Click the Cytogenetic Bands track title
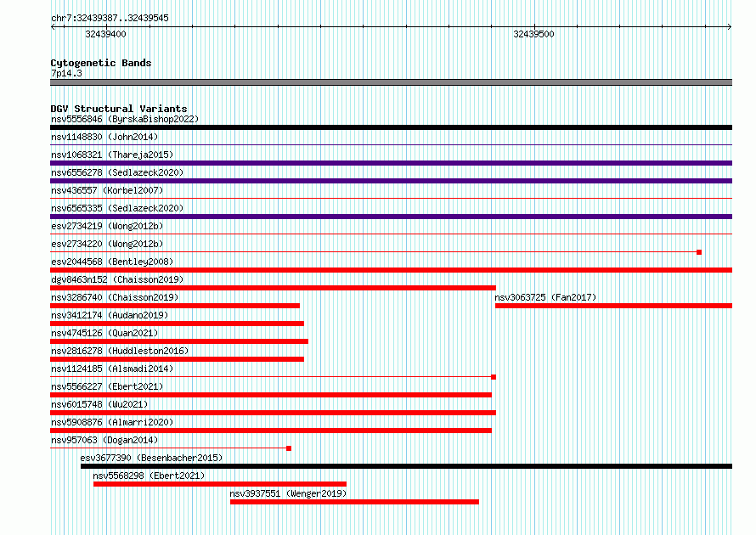756x535 pixels. [101, 63]
